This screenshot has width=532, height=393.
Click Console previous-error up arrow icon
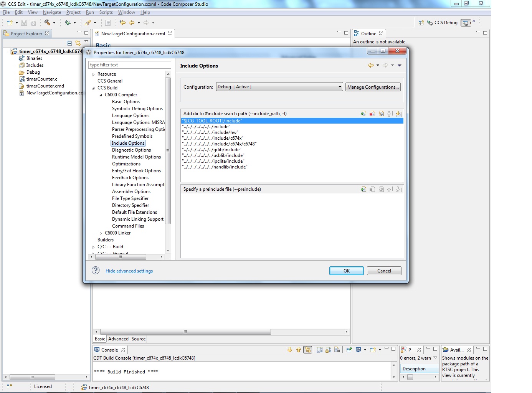tap(299, 350)
